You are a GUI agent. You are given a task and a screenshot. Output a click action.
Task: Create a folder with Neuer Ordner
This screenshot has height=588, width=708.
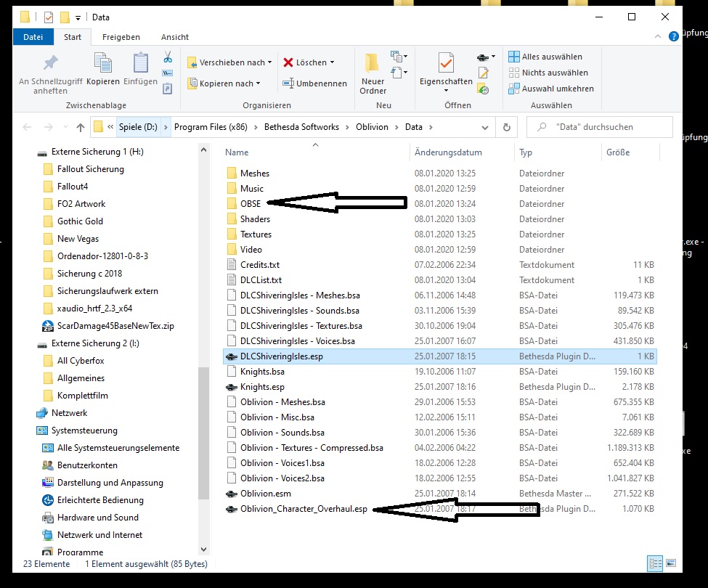tap(373, 71)
